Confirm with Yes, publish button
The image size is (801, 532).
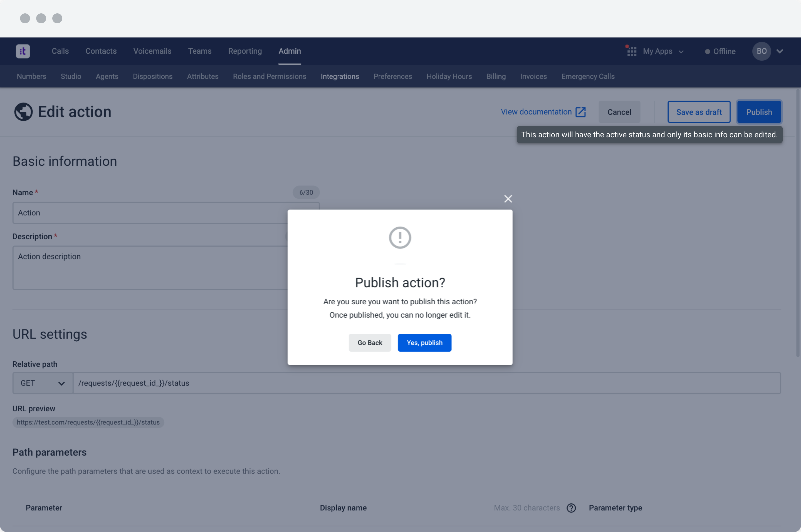[x=424, y=343]
